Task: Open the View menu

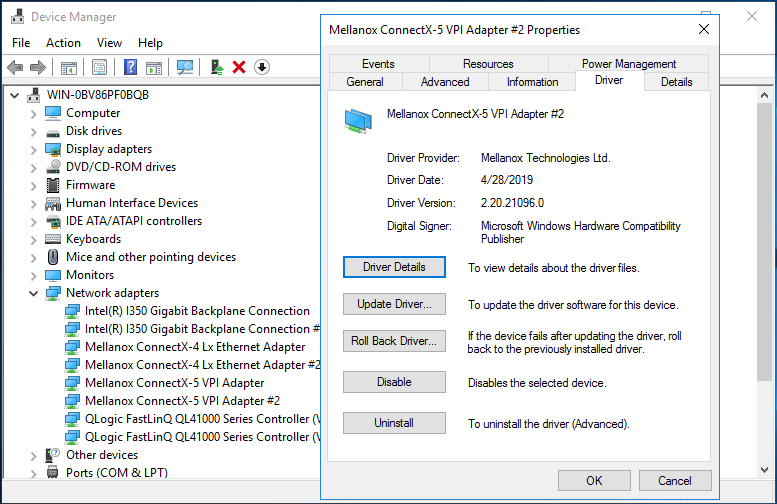Action: click(x=109, y=43)
